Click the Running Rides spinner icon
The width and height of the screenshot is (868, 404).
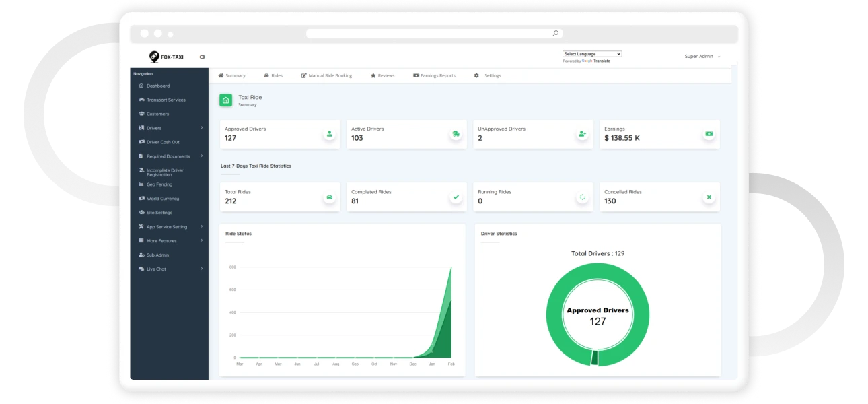[583, 197]
